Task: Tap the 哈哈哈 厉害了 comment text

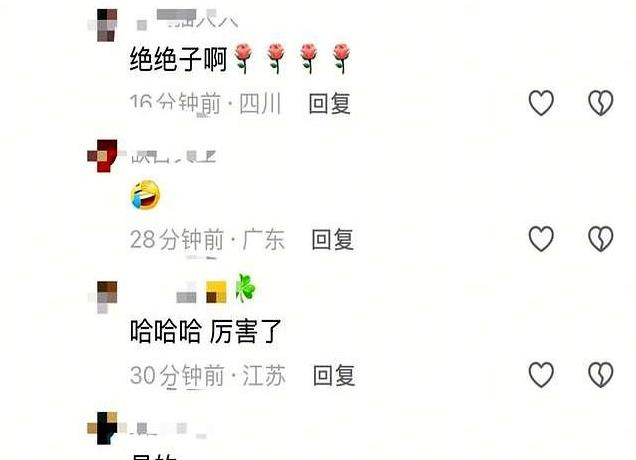Action: [206, 331]
